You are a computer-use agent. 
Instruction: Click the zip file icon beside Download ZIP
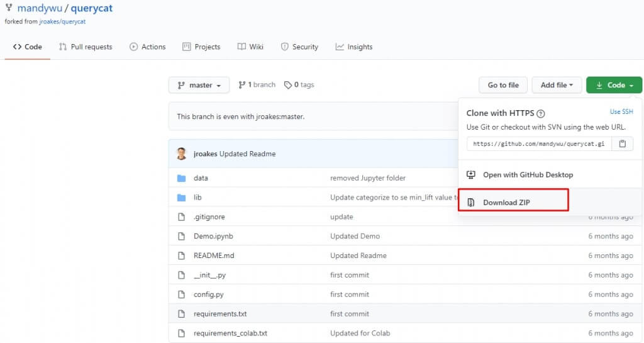470,203
